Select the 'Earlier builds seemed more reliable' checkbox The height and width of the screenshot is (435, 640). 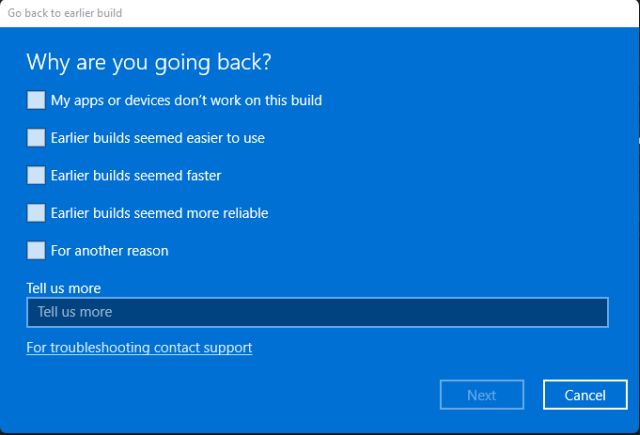tap(36, 213)
